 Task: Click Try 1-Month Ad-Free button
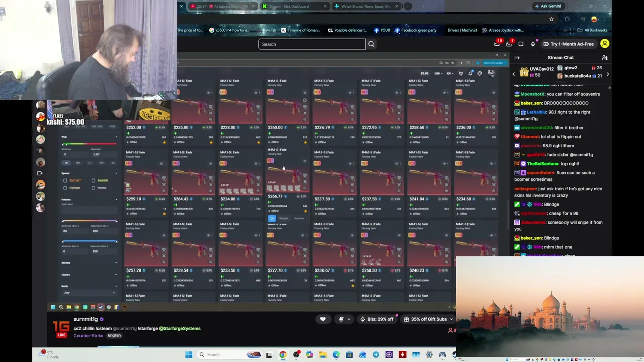point(569,44)
